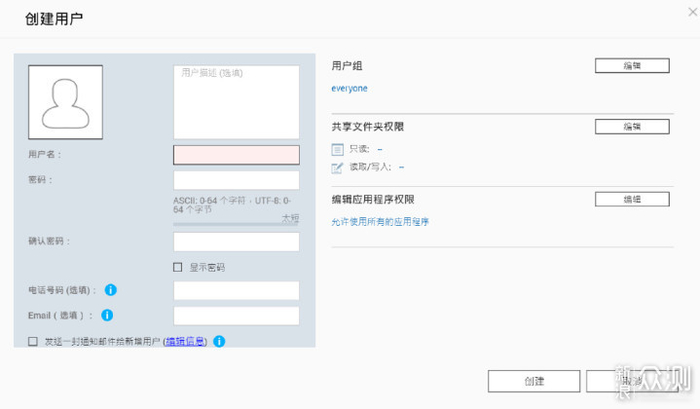Click the 编辑应用程序权限 heading
Image resolution: width=700 pixels, height=409 pixels.
[x=373, y=199]
